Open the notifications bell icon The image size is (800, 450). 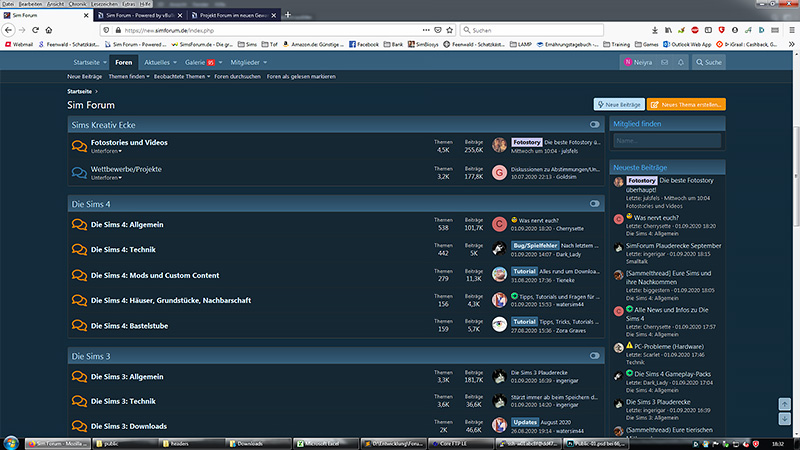pyautogui.click(x=681, y=62)
